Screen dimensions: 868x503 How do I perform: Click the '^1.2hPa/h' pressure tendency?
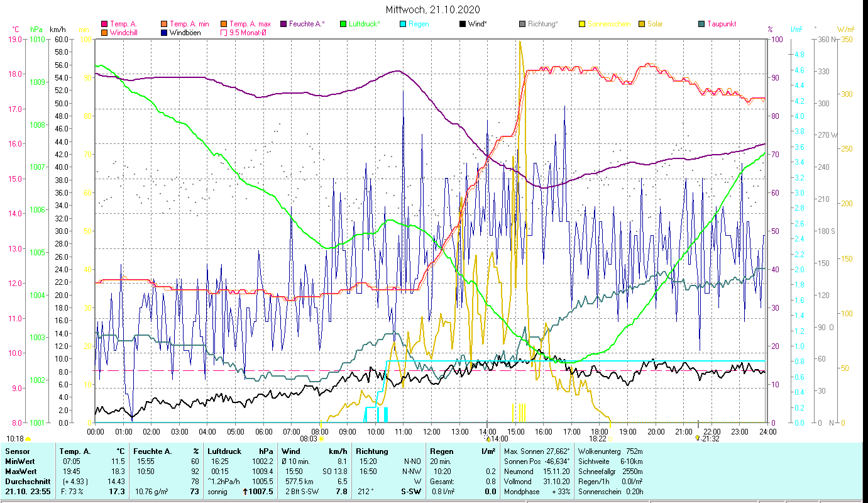[224, 482]
